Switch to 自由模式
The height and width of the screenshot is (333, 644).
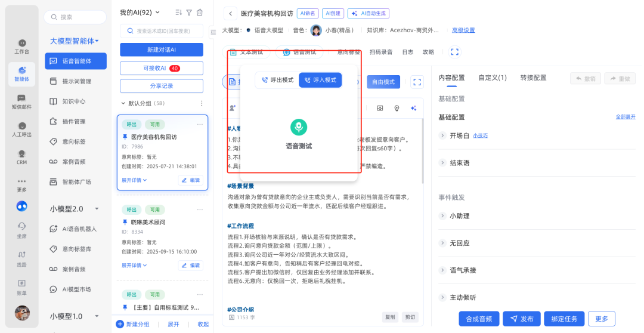[383, 82]
